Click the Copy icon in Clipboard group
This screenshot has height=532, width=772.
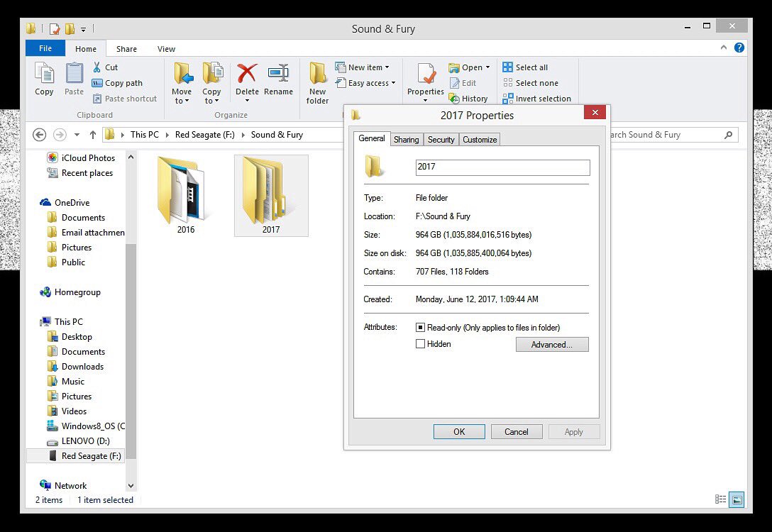[x=44, y=74]
